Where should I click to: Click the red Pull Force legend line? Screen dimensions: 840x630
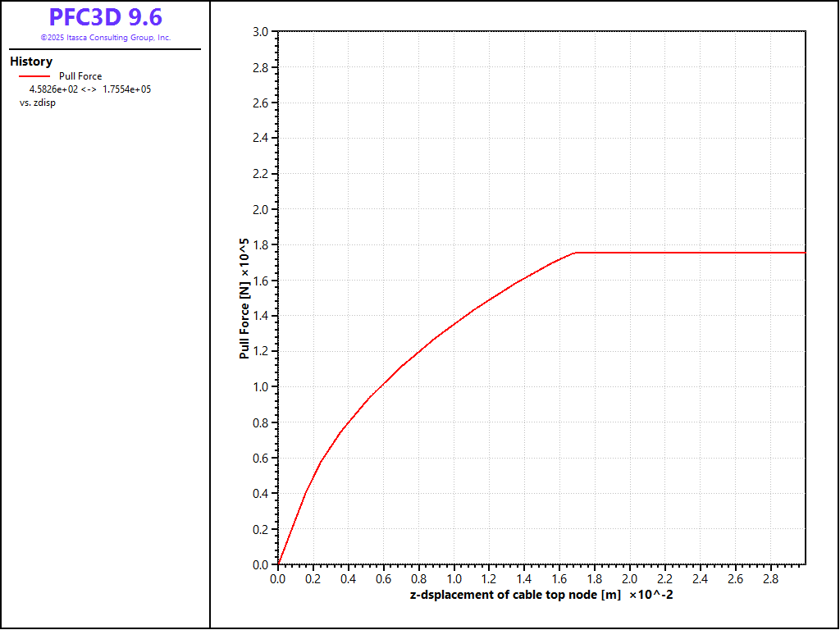[34, 76]
